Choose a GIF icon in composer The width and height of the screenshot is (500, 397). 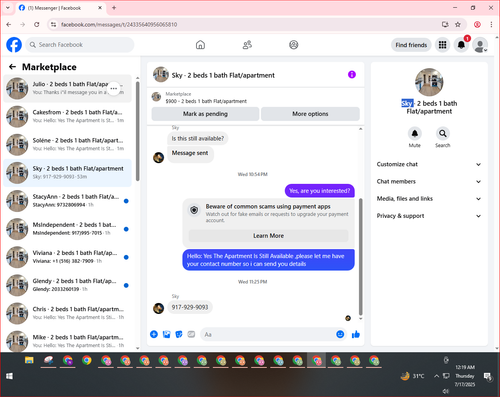191,334
